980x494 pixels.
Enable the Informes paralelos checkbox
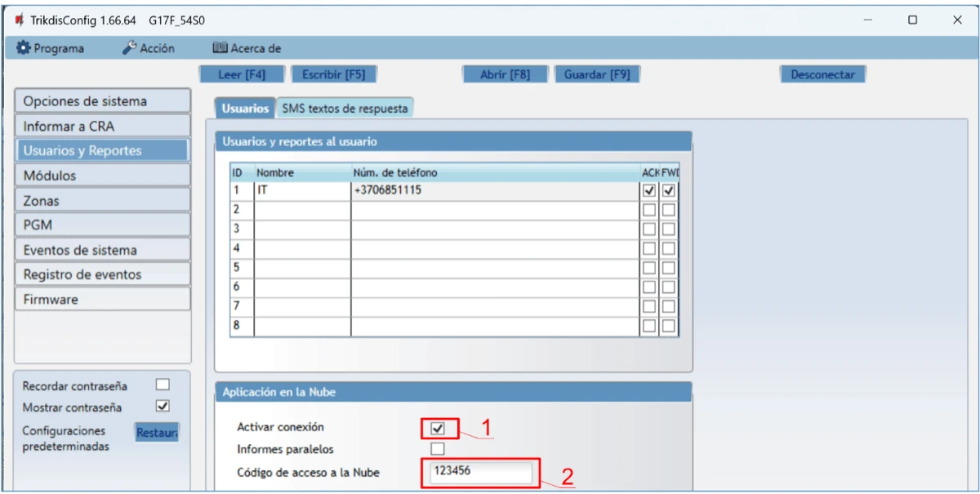pyautogui.click(x=438, y=448)
